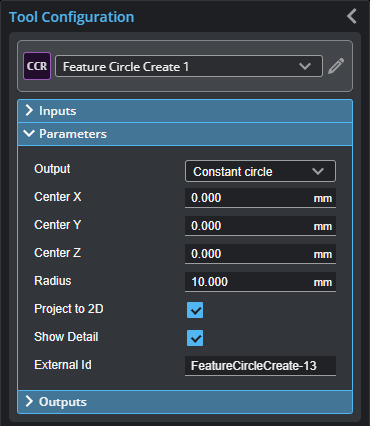The height and width of the screenshot is (426, 370).
Task: Click the Center Y value field
Action: (x=260, y=226)
